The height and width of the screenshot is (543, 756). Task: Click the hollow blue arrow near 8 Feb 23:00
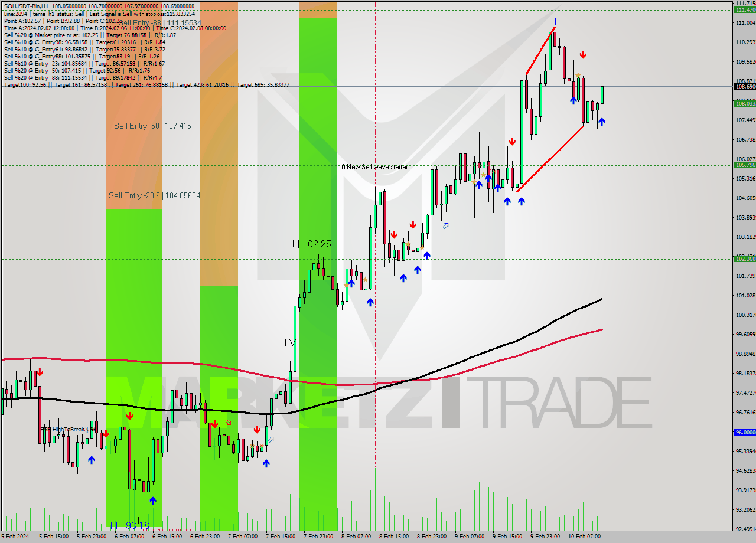pos(446,225)
